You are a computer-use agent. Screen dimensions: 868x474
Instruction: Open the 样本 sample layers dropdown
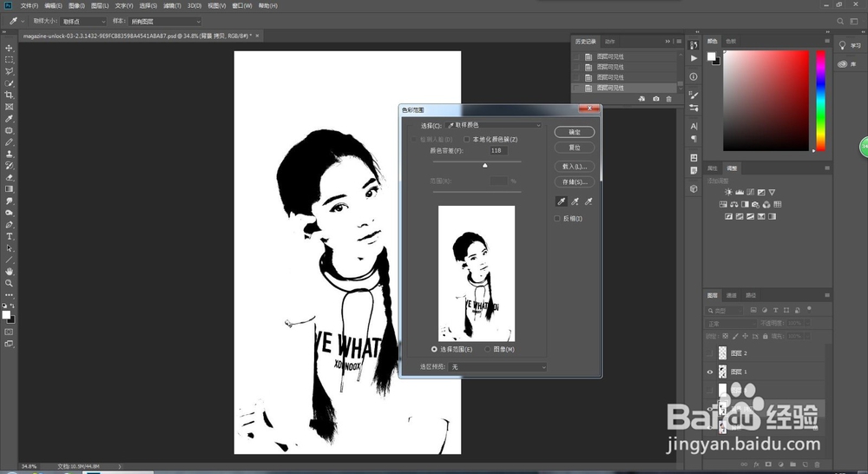(x=166, y=22)
